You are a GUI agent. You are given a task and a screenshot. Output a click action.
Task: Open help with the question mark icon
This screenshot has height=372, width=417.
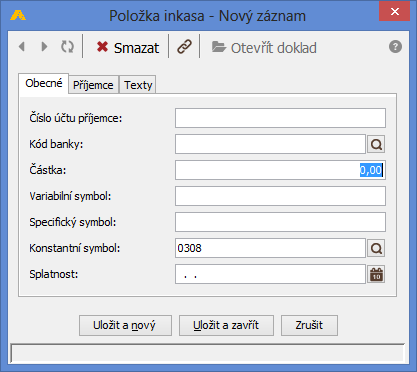395,47
